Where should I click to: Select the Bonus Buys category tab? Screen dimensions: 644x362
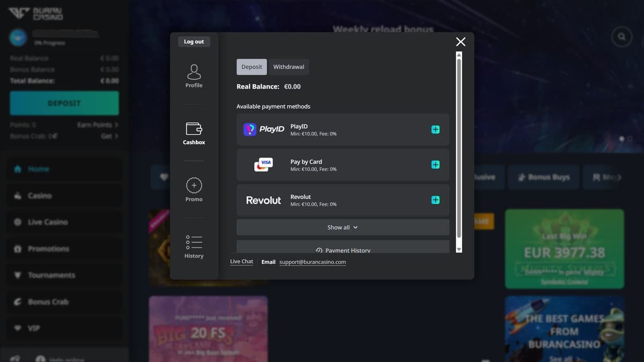click(544, 177)
